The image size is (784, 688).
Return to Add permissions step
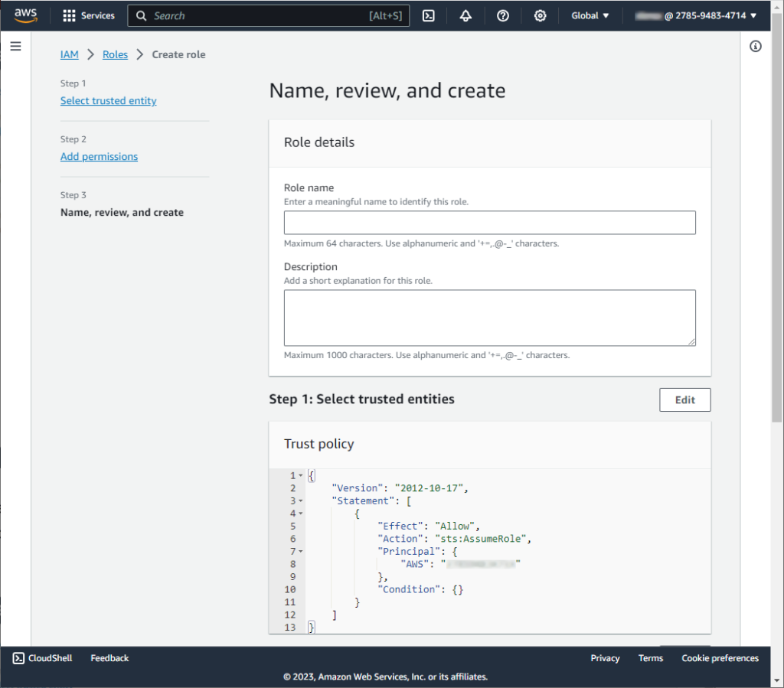pos(99,156)
